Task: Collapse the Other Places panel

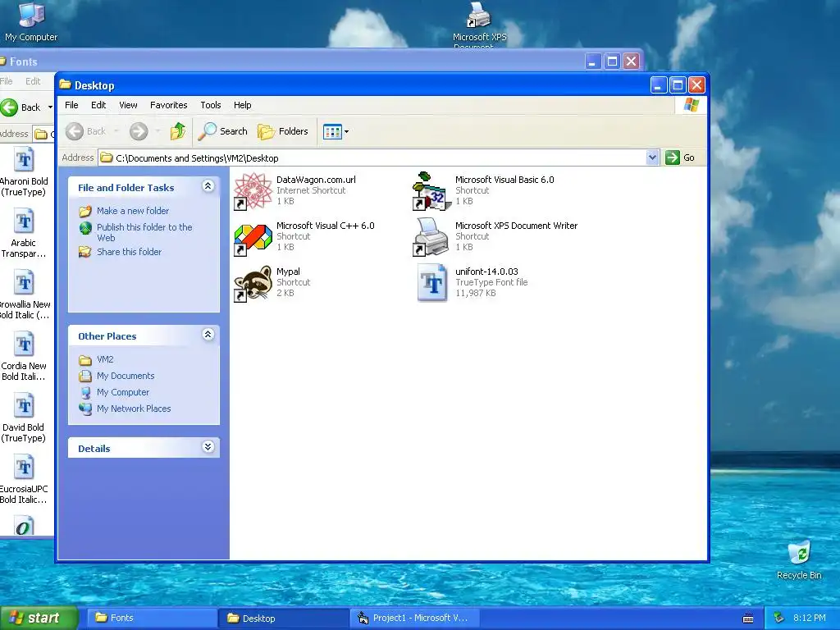Action: click(208, 335)
